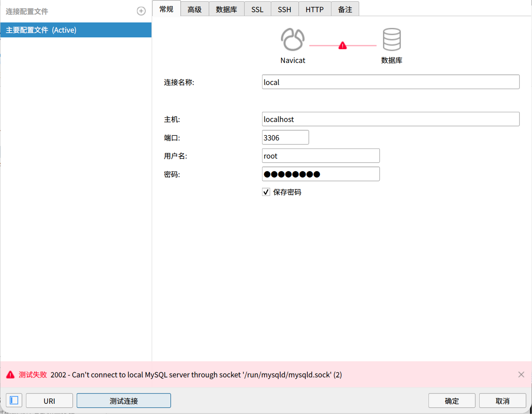Cancel the dialog with 取消
This screenshot has height=414, width=532.
pos(502,400)
